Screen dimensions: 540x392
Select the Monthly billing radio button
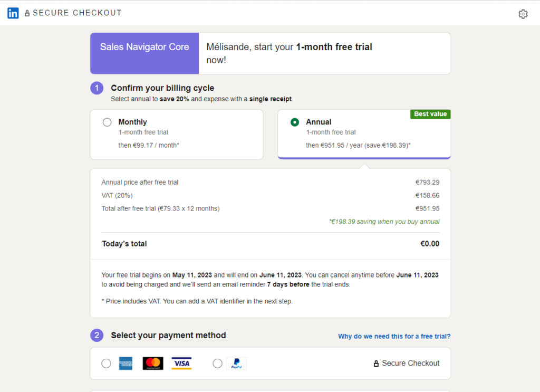[x=107, y=122]
